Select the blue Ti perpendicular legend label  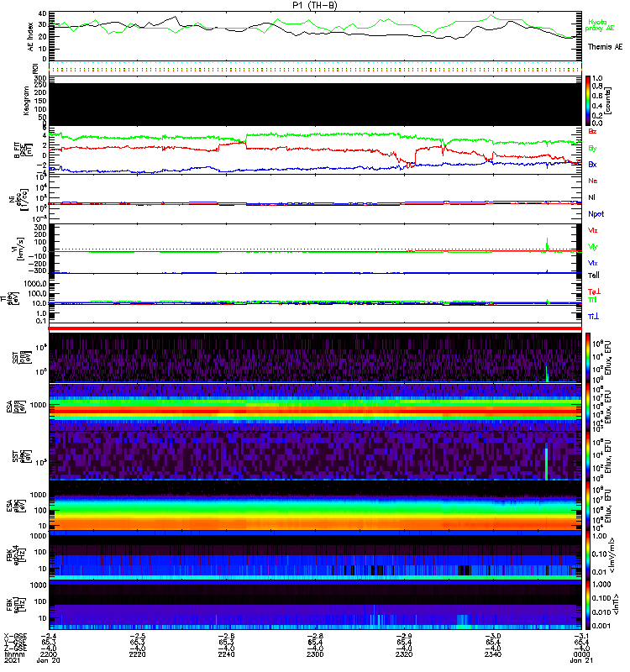click(593, 317)
